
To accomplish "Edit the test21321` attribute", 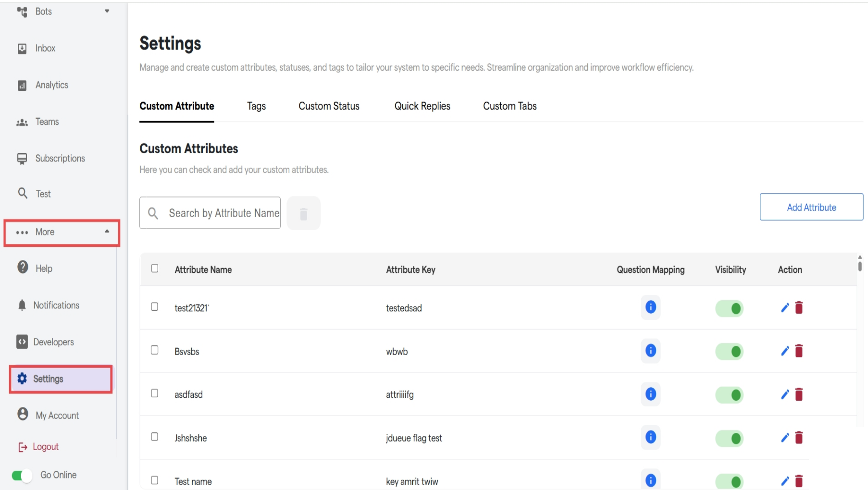I will (x=785, y=308).
